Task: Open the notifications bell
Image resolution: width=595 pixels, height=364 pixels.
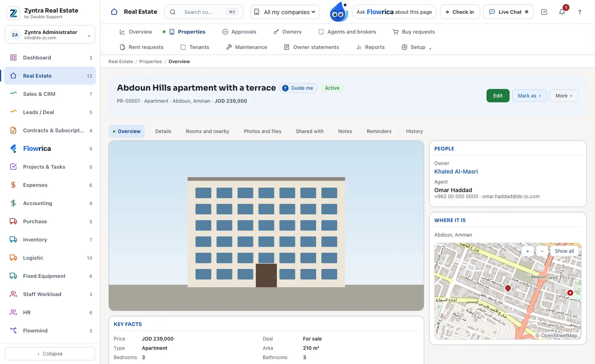Action: point(562,12)
